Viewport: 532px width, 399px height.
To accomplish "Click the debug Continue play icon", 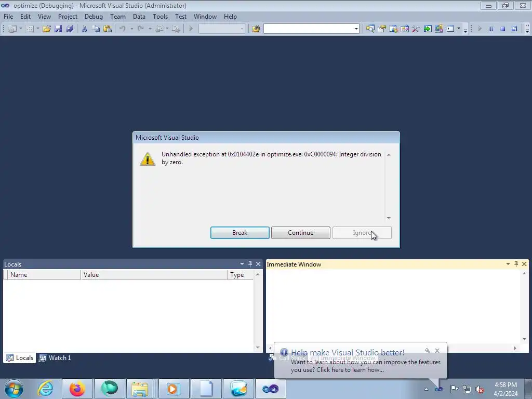I will point(480,29).
